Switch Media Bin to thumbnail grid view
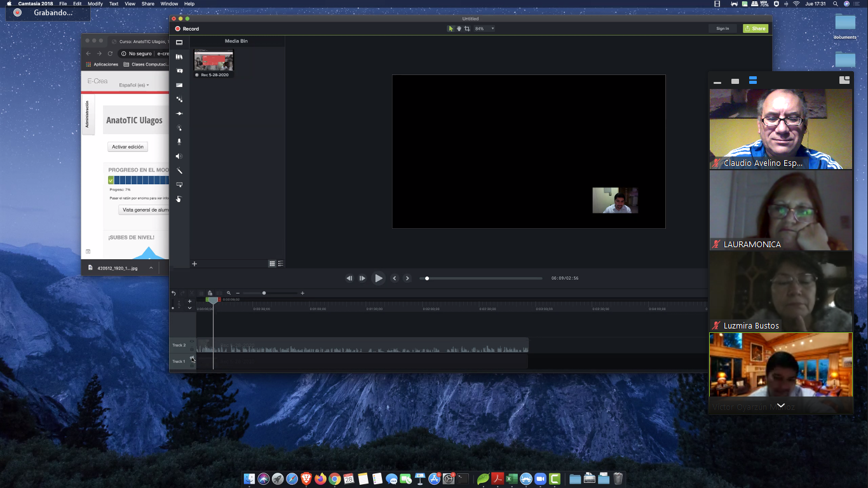Viewport: 868px width, 488px height. click(x=272, y=264)
